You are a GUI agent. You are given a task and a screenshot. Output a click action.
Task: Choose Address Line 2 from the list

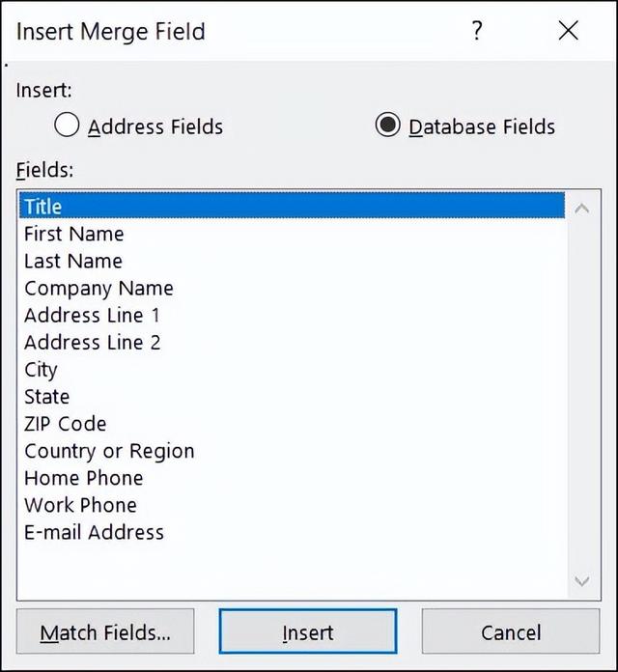pyautogui.click(x=293, y=343)
